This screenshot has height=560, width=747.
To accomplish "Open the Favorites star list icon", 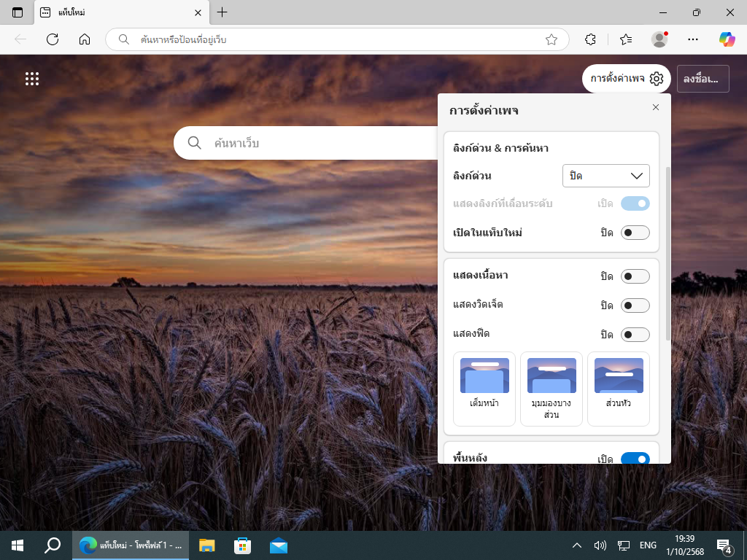I will pyautogui.click(x=625, y=39).
